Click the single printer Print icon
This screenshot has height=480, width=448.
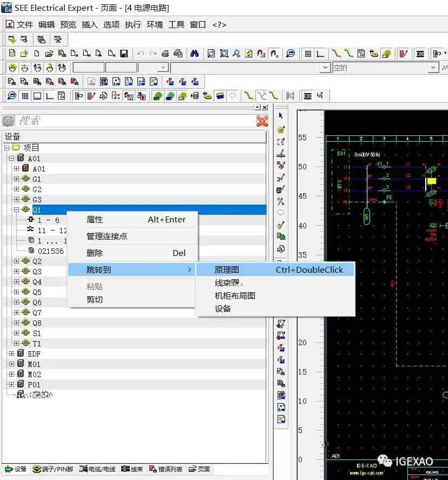click(165, 54)
